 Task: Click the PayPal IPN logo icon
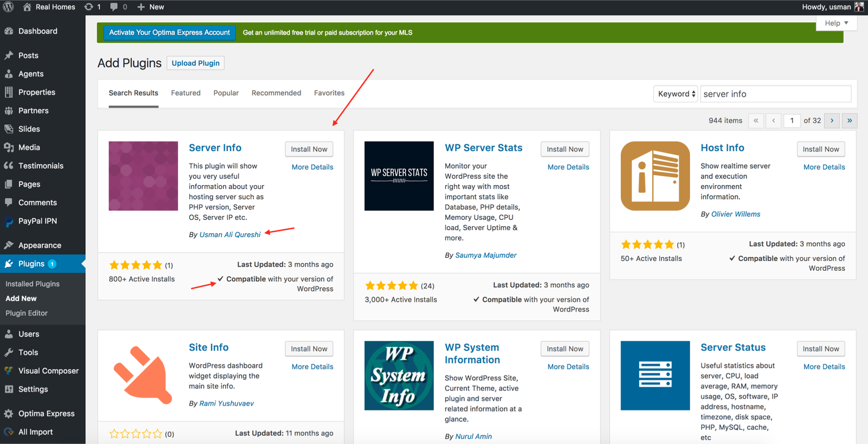coord(9,221)
